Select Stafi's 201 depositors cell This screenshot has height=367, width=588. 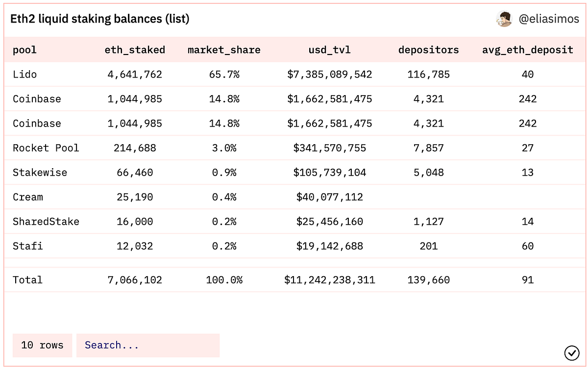click(x=429, y=246)
